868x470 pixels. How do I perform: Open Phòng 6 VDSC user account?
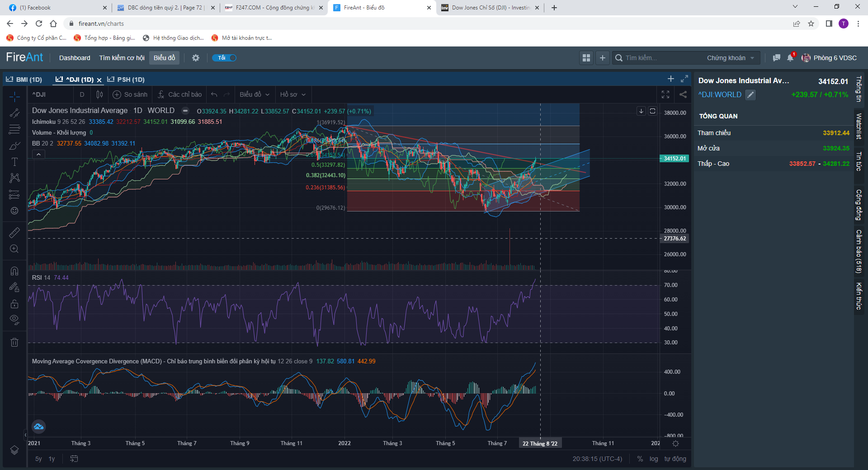pos(829,58)
